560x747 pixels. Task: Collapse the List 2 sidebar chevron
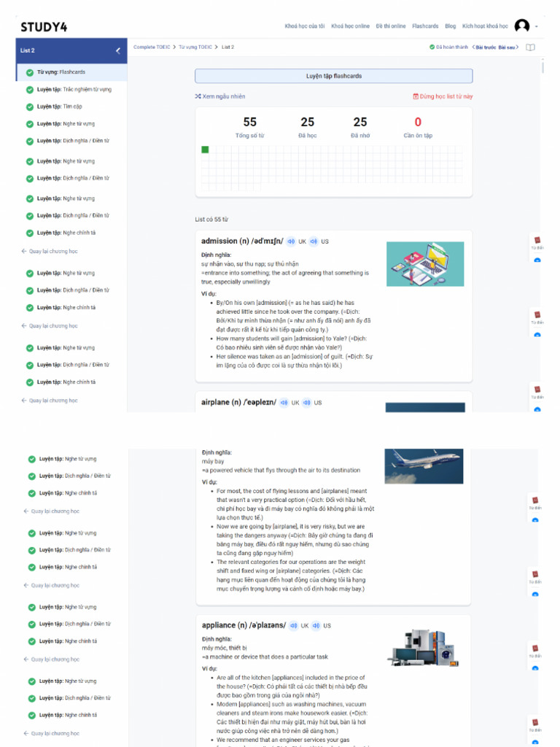[x=118, y=50]
